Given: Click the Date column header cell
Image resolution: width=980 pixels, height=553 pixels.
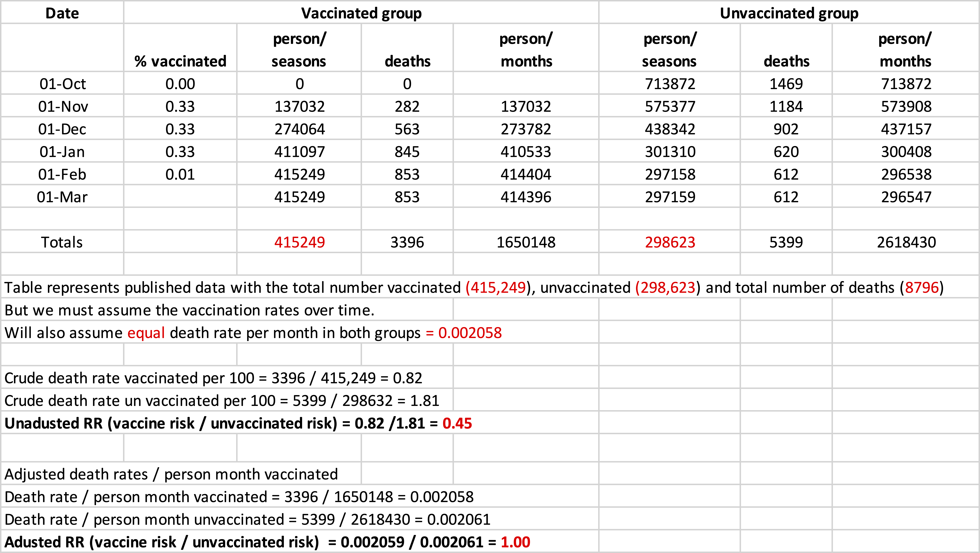Looking at the screenshot, I should (x=62, y=13).
